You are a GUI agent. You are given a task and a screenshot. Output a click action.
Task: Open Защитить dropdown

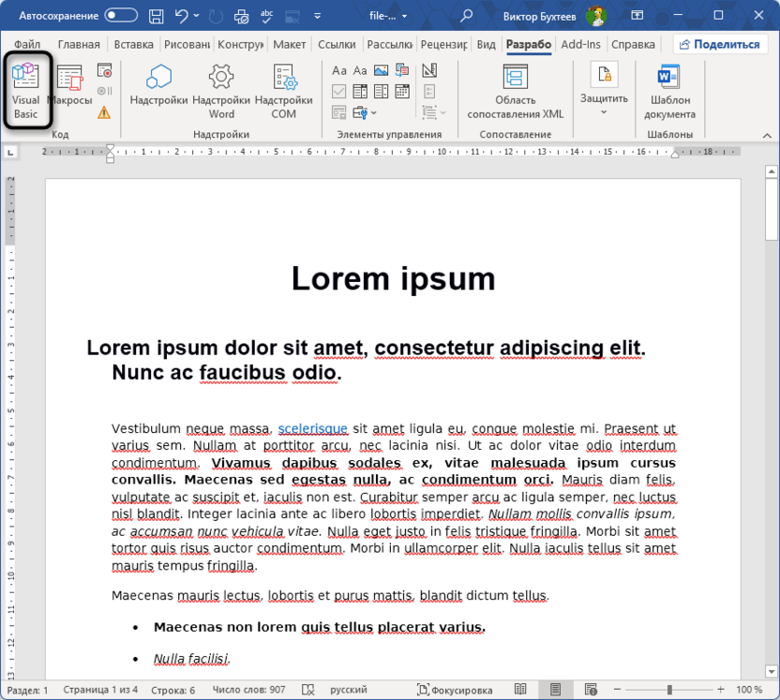(x=604, y=88)
